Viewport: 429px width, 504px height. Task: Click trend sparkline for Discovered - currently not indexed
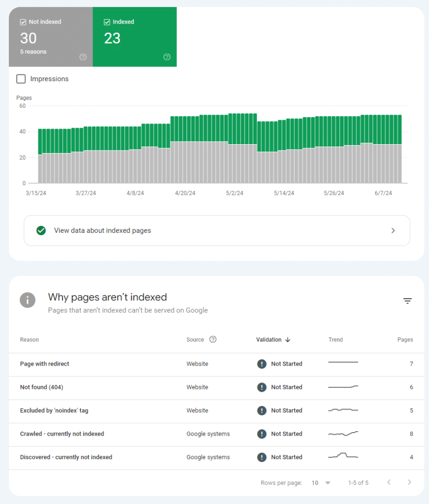343,456
